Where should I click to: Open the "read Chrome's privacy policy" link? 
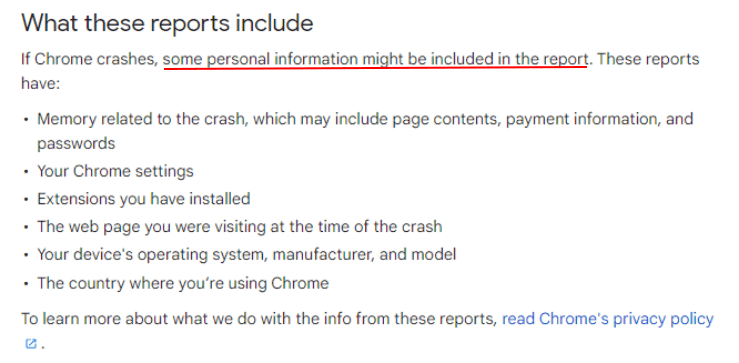coord(608,320)
